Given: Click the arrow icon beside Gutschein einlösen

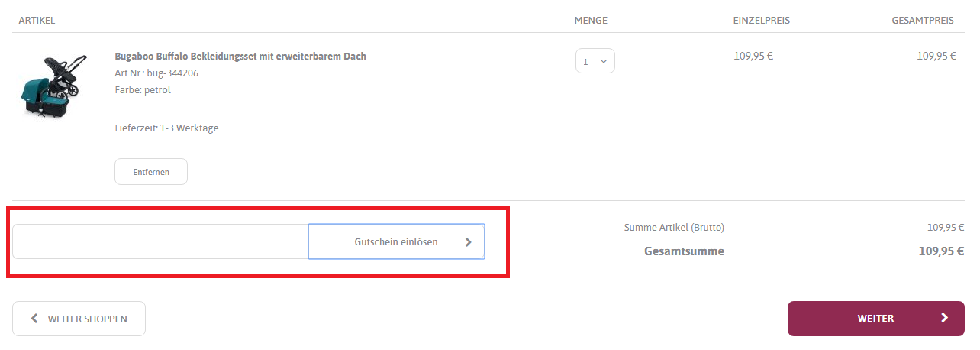Looking at the screenshot, I should click(468, 242).
